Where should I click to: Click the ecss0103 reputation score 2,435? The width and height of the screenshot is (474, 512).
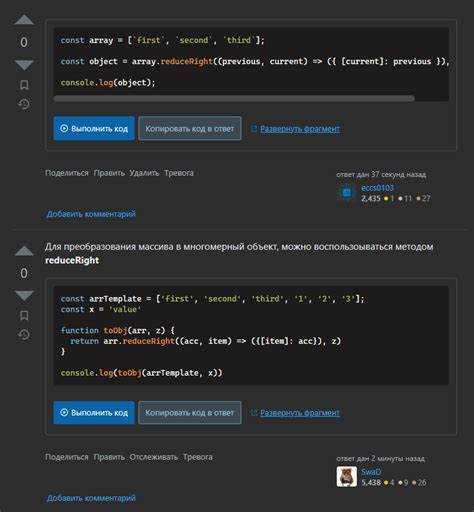tap(371, 198)
